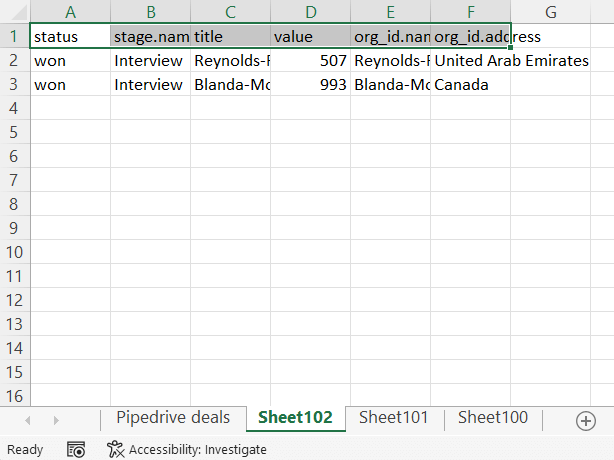The image size is (614, 460).
Task: Switch to the Pipedrive deals sheet tab
Action: click(x=172, y=418)
